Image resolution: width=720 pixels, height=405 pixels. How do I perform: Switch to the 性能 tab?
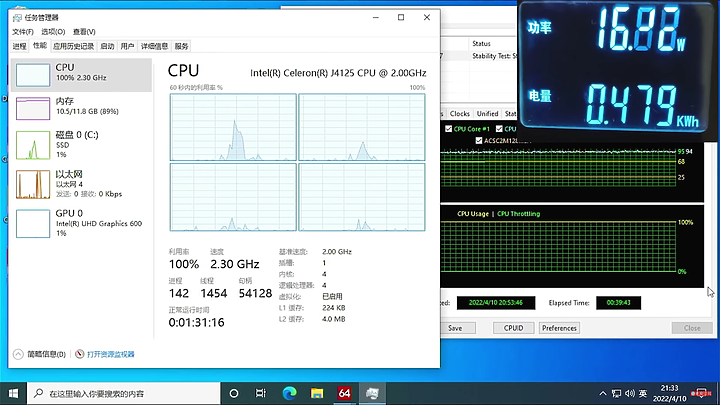point(39,45)
